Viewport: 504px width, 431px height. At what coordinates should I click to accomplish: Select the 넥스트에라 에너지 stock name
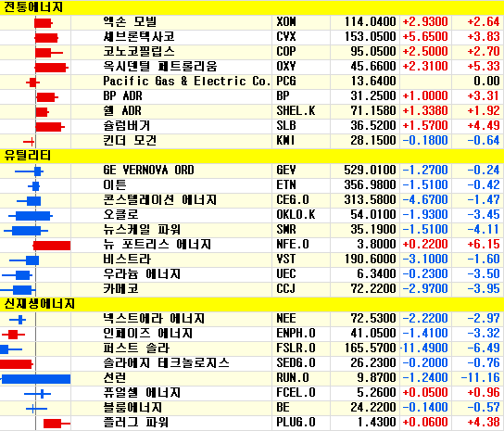154,319
